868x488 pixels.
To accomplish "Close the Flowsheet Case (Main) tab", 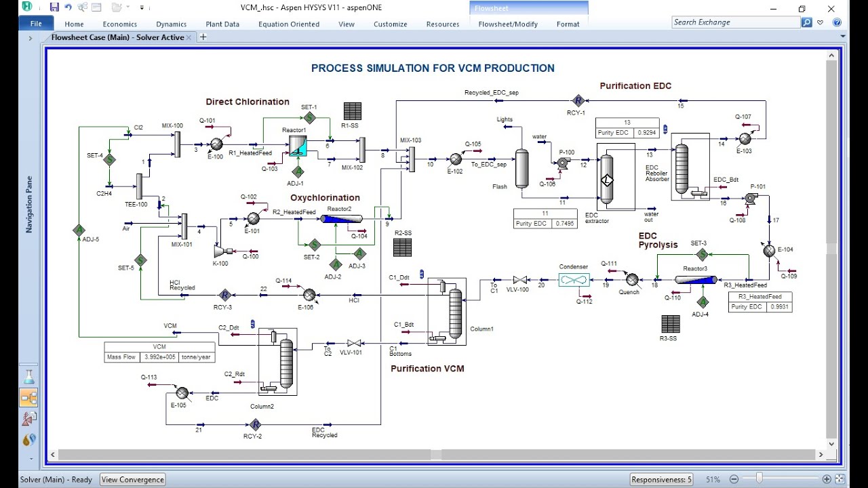I will [x=189, y=37].
